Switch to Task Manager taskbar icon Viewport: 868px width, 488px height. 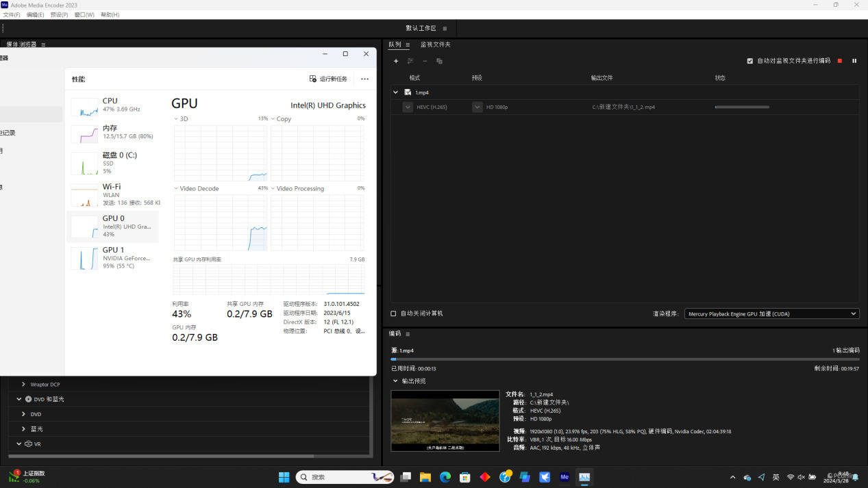pos(584,477)
